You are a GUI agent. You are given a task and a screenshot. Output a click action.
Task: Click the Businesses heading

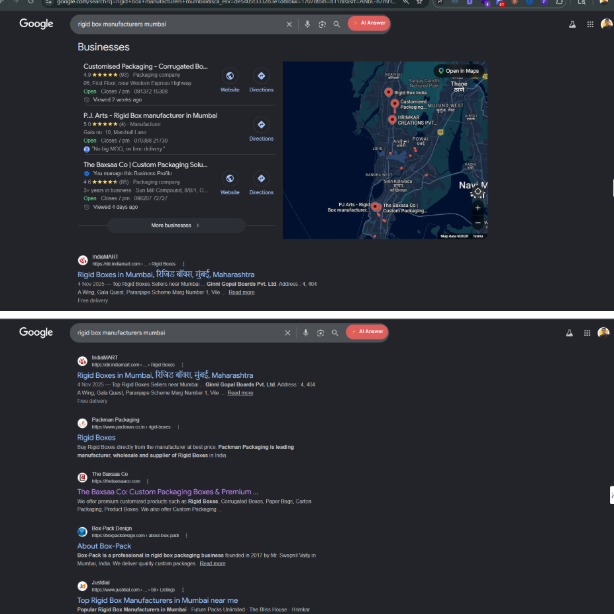(103, 47)
